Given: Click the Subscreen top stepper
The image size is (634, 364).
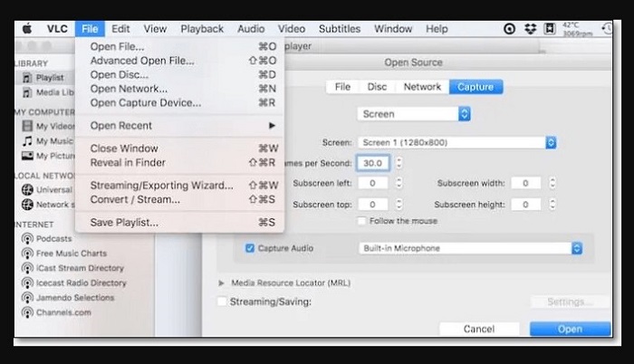Looking at the screenshot, I should (399, 205).
